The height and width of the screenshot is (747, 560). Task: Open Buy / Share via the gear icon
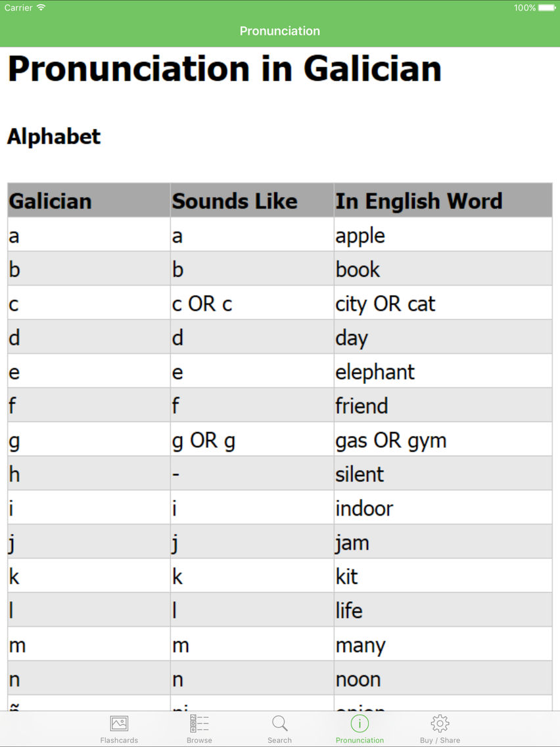point(439,722)
